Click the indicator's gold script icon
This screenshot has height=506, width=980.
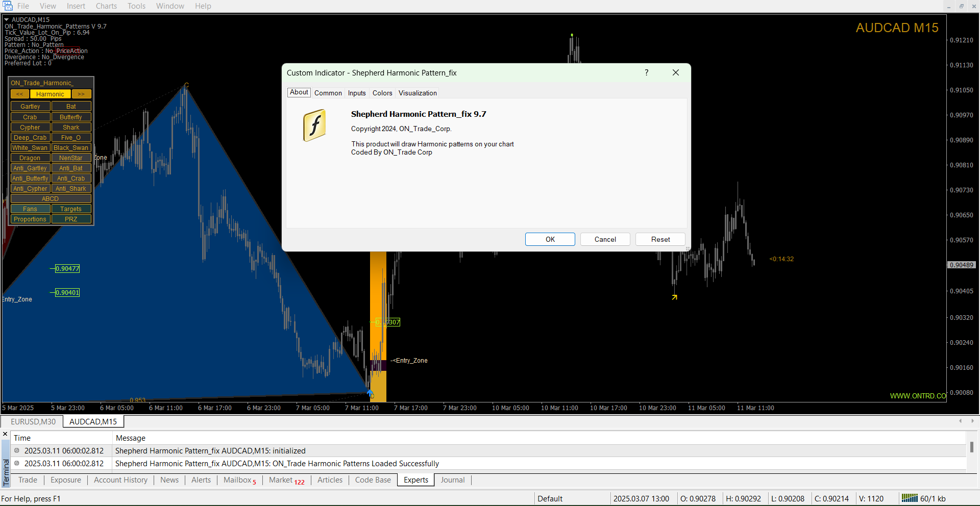tap(314, 125)
